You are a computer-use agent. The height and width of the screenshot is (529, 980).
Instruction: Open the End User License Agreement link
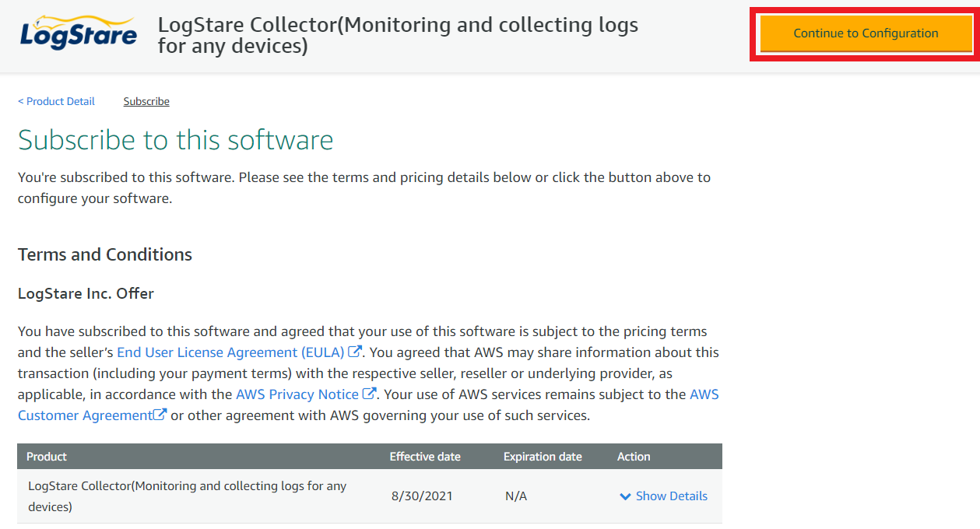[x=230, y=352]
